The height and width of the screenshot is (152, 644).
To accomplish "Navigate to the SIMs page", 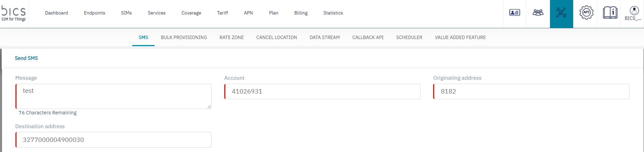I will click(x=126, y=13).
